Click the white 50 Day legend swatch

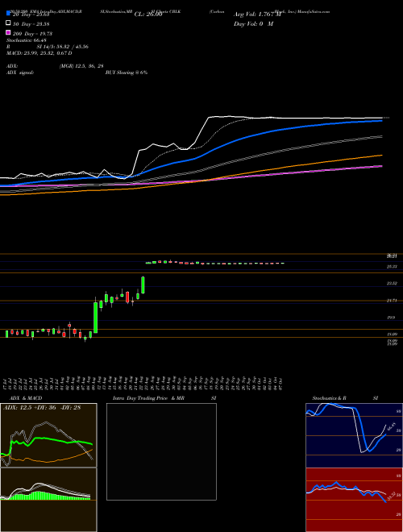[x=9, y=23]
